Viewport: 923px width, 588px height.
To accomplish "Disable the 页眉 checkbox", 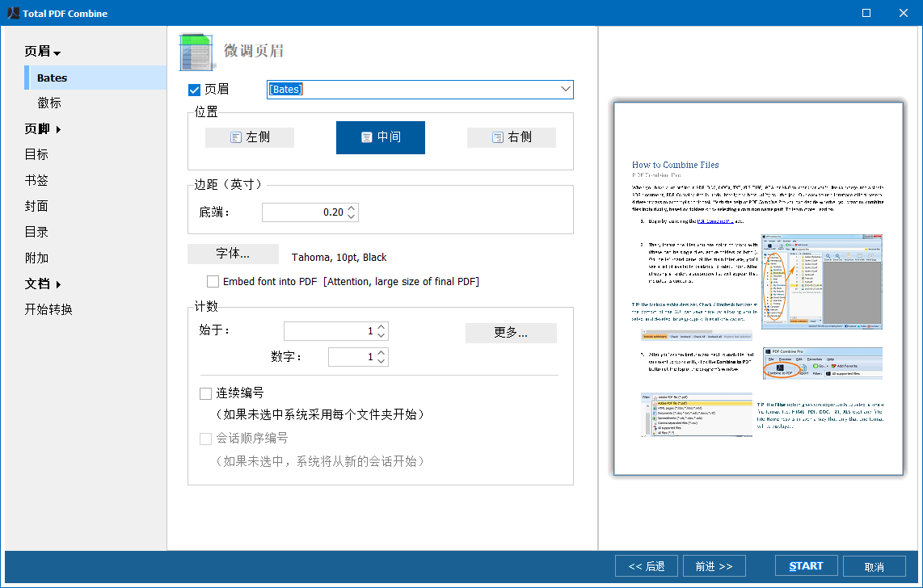I will point(194,90).
